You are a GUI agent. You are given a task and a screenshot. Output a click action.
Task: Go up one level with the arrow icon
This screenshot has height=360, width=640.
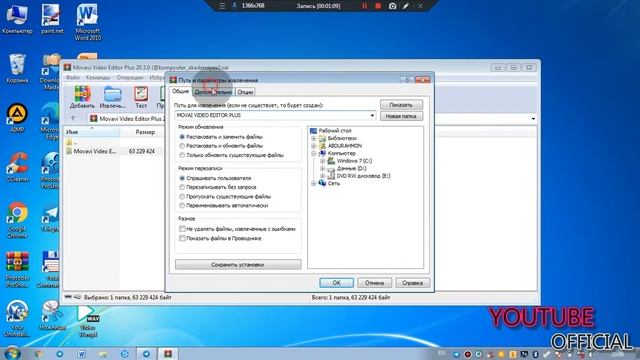(x=73, y=118)
